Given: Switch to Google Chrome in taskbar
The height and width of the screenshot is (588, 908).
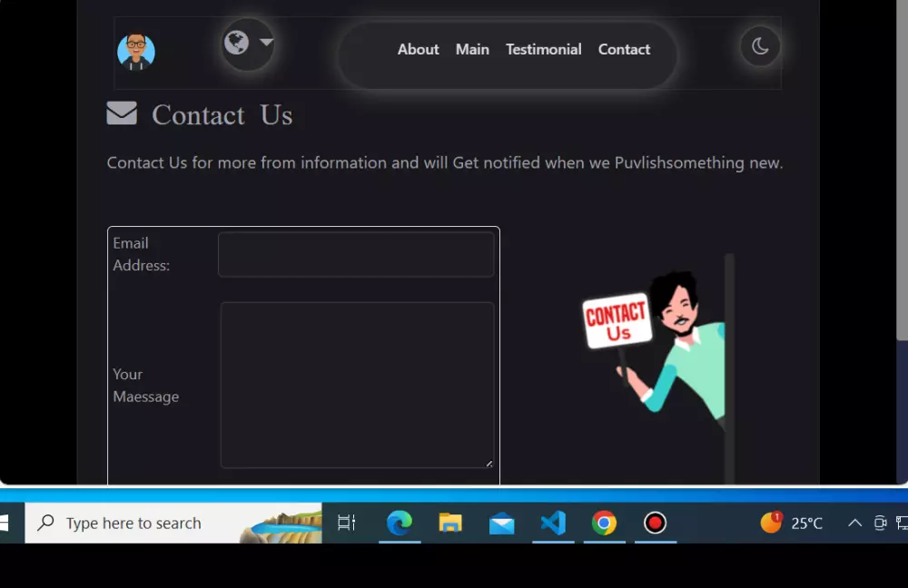Looking at the screenshot, I should (604, 524).
